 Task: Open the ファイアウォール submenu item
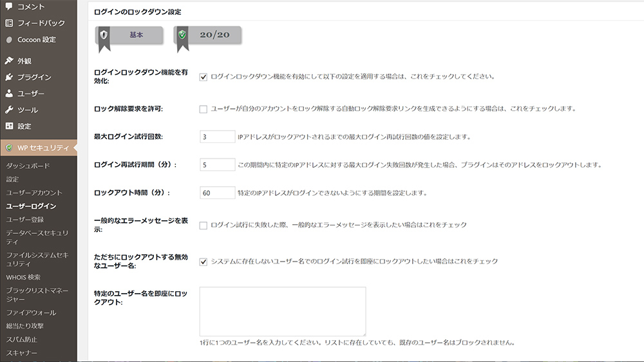[31, 312]
